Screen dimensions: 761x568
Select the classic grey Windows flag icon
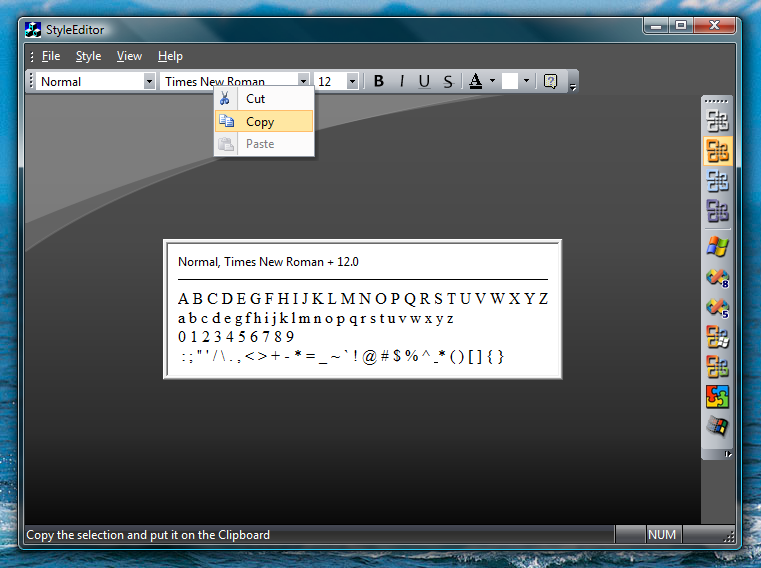[717, 427]
